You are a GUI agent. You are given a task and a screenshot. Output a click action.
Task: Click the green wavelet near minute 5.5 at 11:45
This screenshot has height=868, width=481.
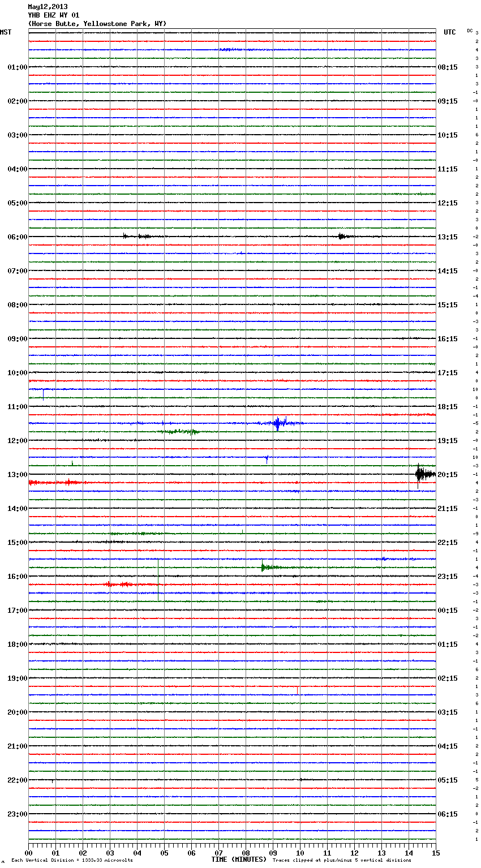[180, 432]
